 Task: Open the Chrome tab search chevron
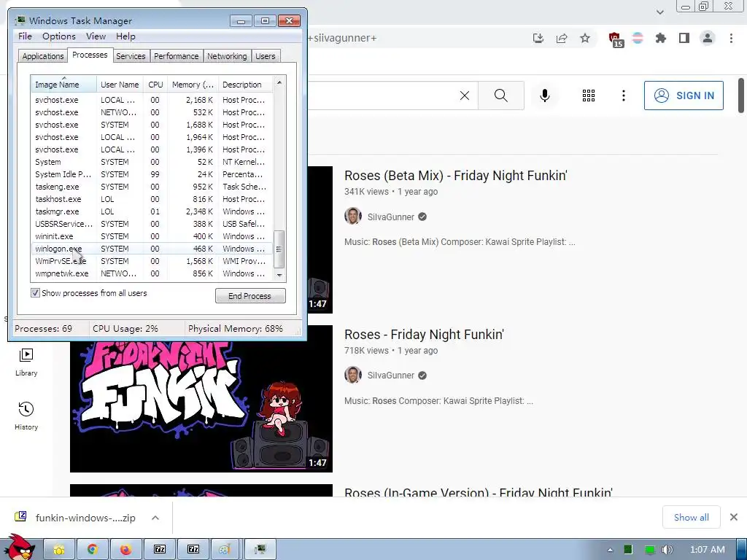pos(659,12)
